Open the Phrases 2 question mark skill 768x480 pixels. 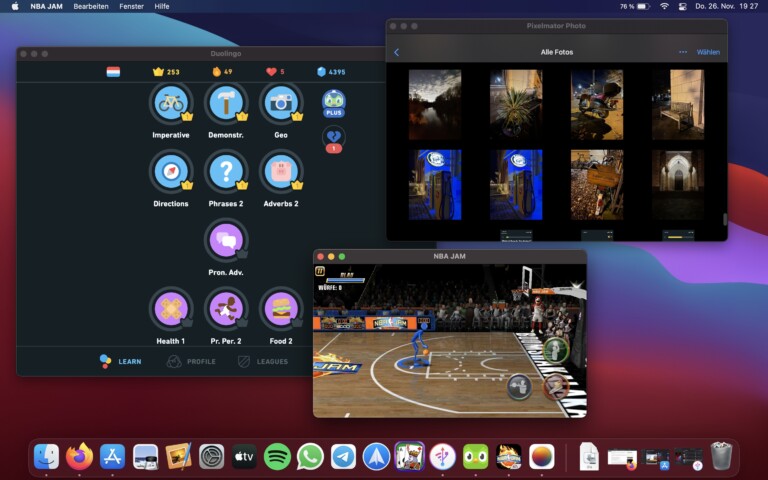[226, 172]
